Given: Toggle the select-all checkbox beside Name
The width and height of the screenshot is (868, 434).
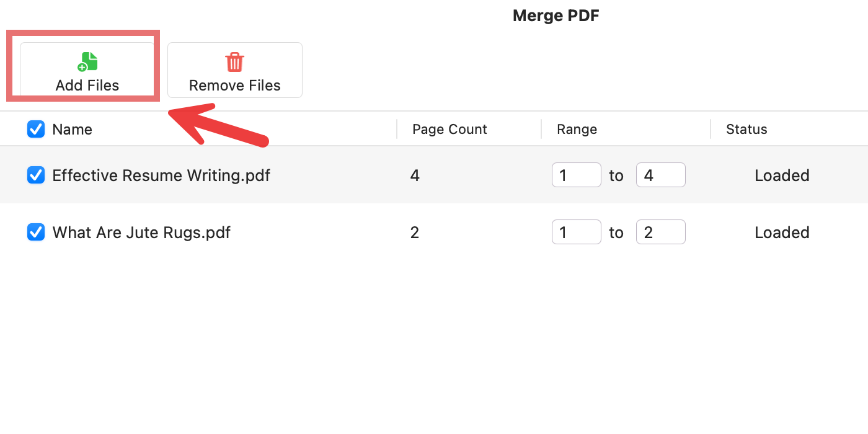Looking at the screenshot, I should coord(36,129).
